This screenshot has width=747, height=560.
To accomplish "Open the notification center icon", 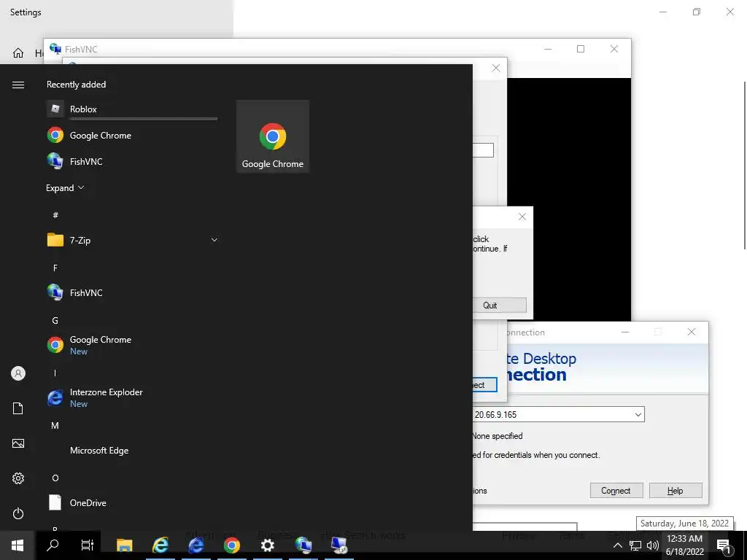I will 724,545.
